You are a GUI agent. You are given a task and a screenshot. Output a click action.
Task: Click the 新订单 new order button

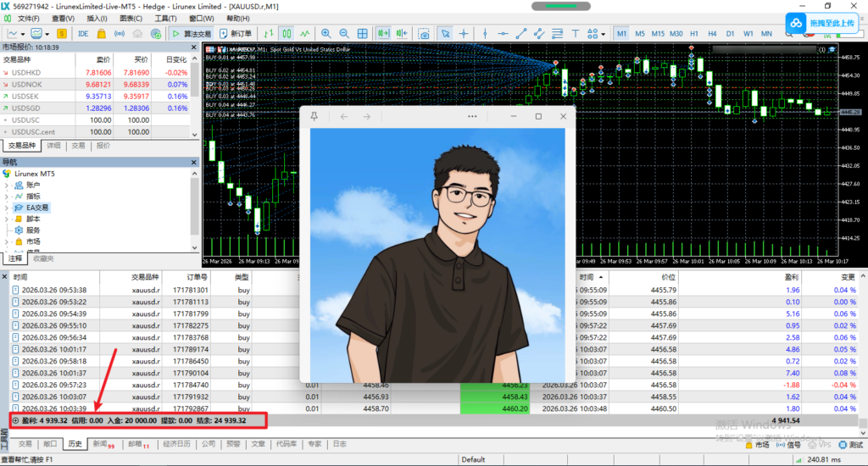click(x=235, y=34)
